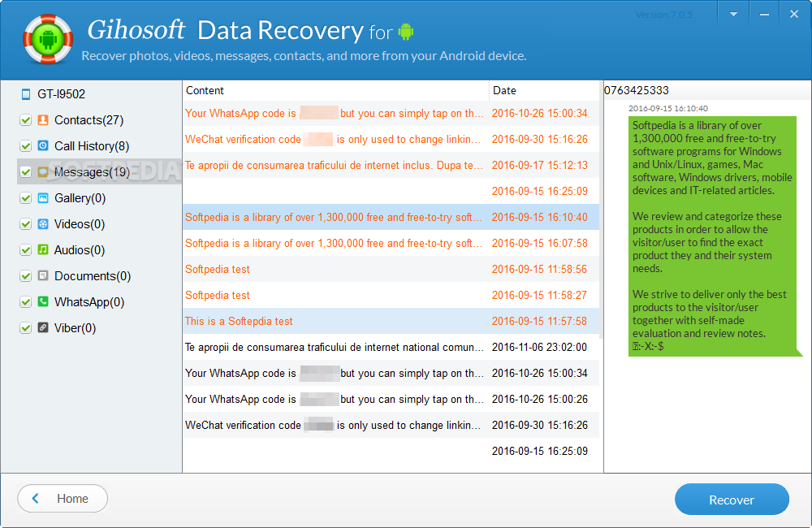Select Softpedia library message dated 16:10:40
This screenshot has width=812, height=528.
pyautogui.click(x=391, y=217)
